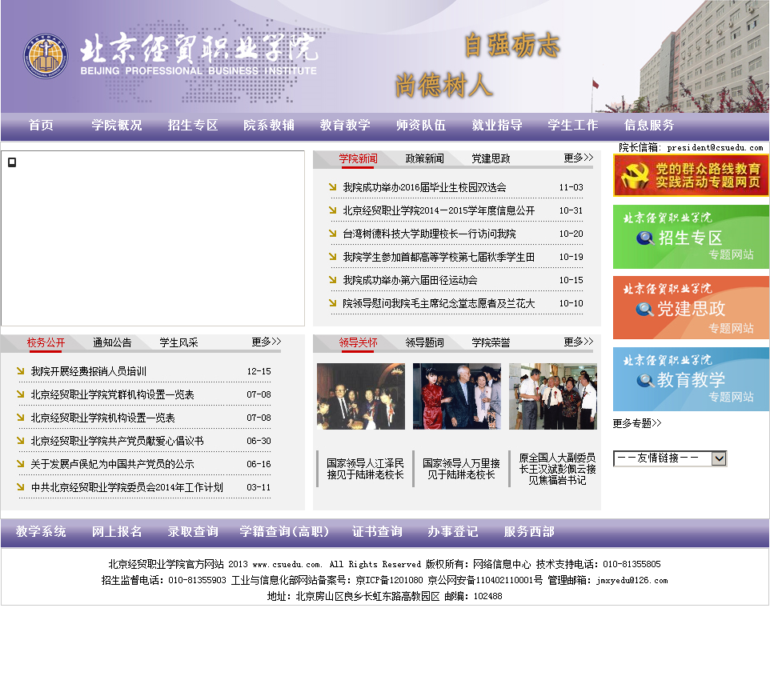Click photo of 王汉斌彭佩云接见焦福岩书记
Image resolution: width=770 pixels, height=700 pixels.
point(553,397)
